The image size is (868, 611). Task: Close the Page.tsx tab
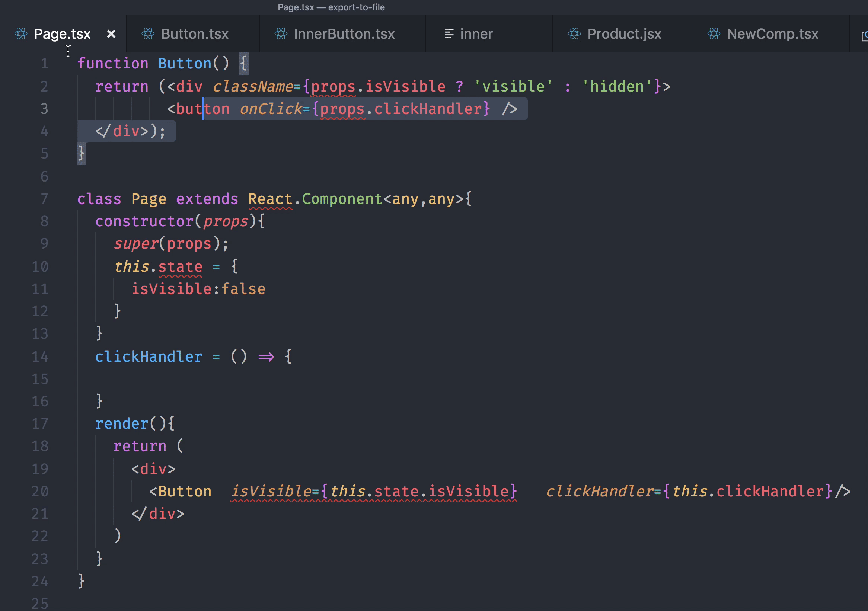(x=111, y=34)
